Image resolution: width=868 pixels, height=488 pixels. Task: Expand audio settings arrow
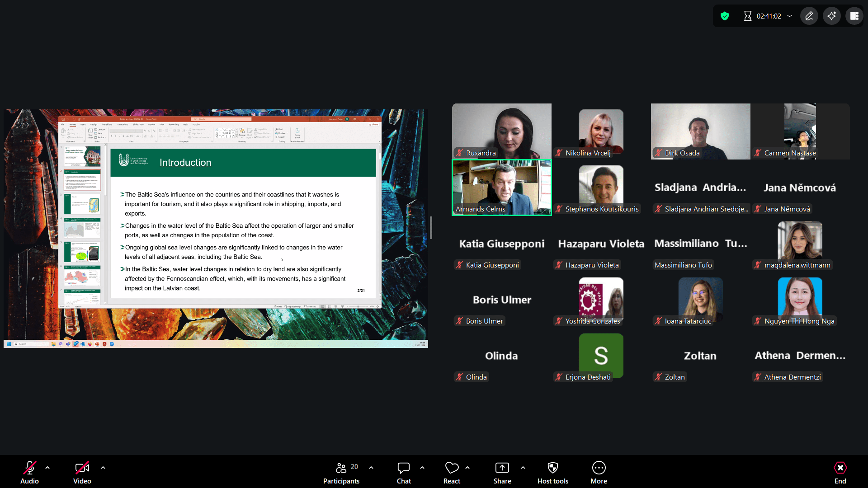click(x=47, y=468)
